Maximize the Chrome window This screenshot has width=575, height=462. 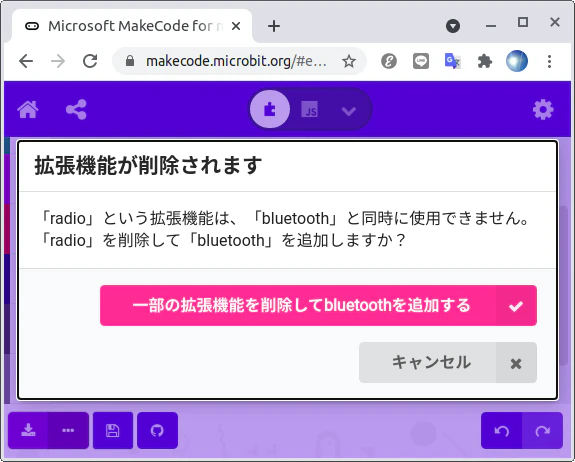523,22
